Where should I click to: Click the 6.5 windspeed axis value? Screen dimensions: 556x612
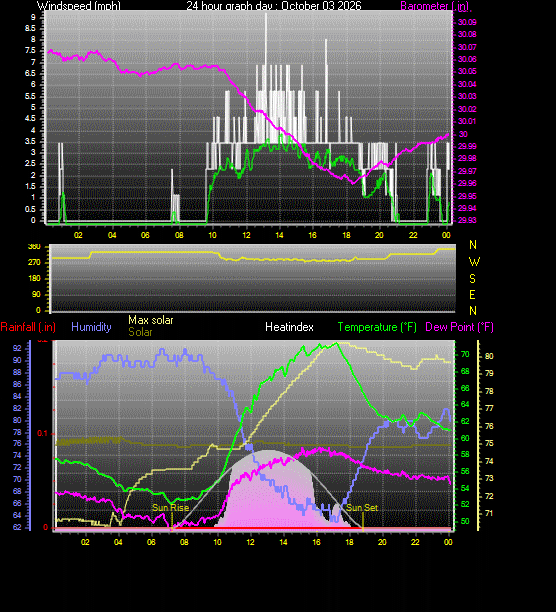[x=30, y=73]
